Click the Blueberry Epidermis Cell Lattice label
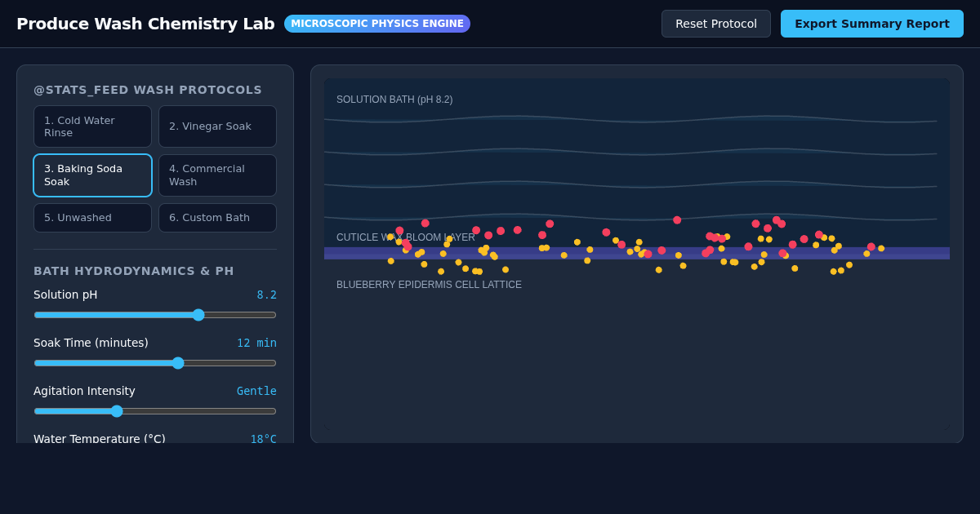This screenshot has height=514, width=980. (x=429, y=285)
